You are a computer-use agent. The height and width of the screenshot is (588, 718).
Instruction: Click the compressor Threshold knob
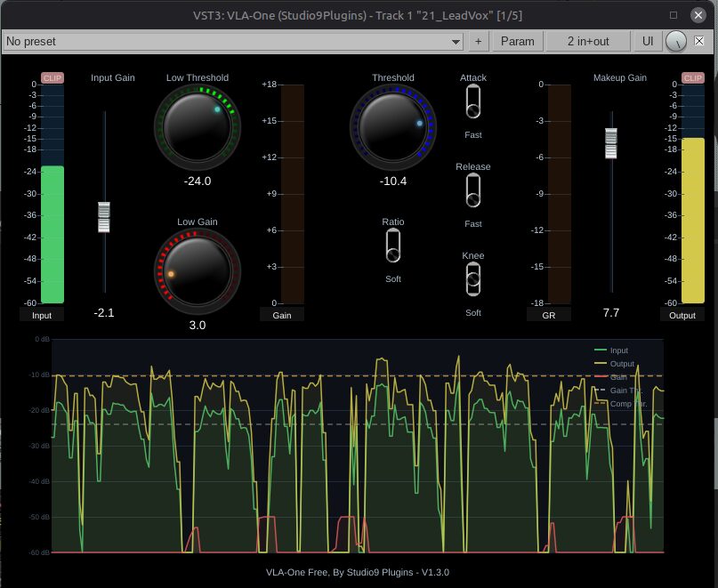click(x=393, y=127)
